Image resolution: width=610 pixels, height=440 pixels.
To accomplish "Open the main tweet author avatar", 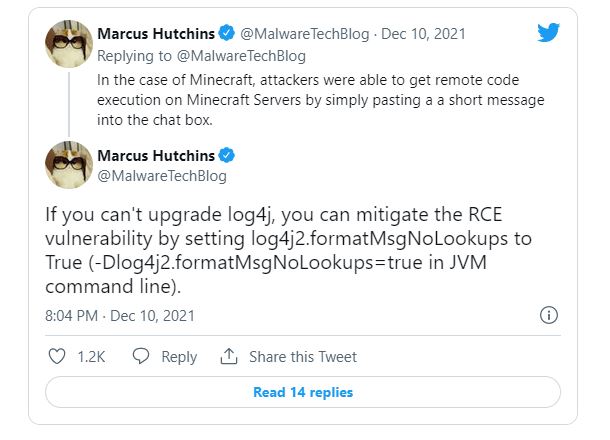I will (69, 165).
